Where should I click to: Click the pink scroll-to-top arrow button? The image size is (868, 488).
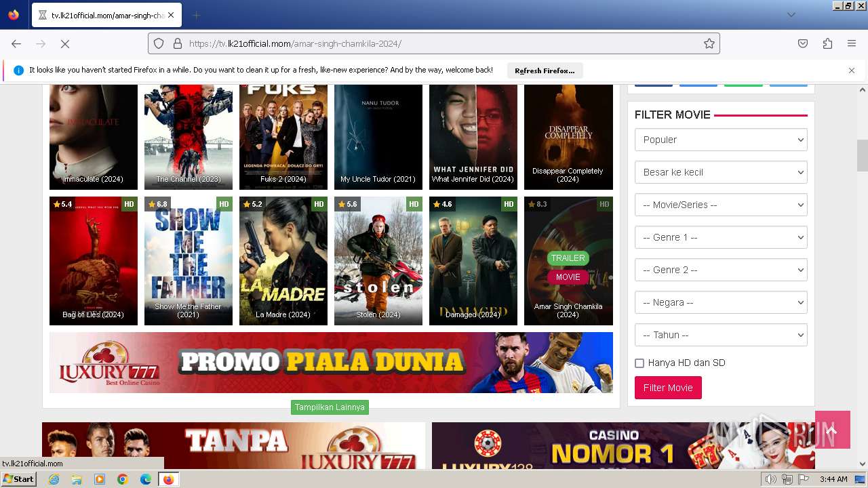833,430
